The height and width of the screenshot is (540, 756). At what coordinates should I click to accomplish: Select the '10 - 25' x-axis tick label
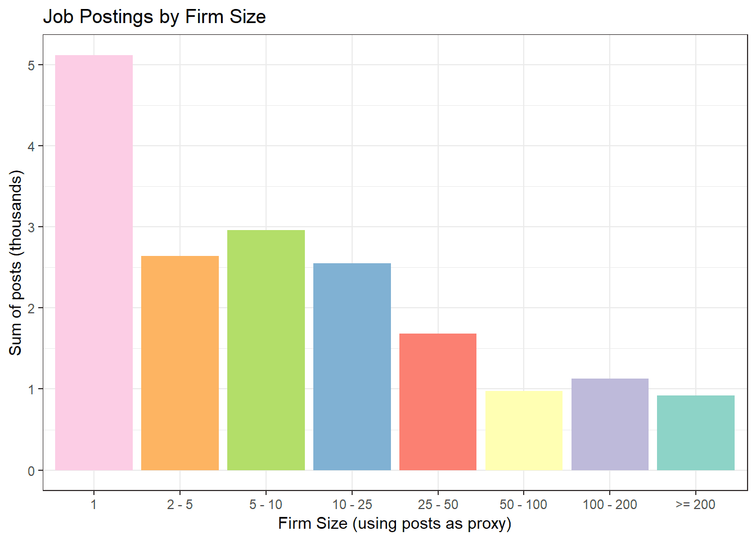coord(352,505)
